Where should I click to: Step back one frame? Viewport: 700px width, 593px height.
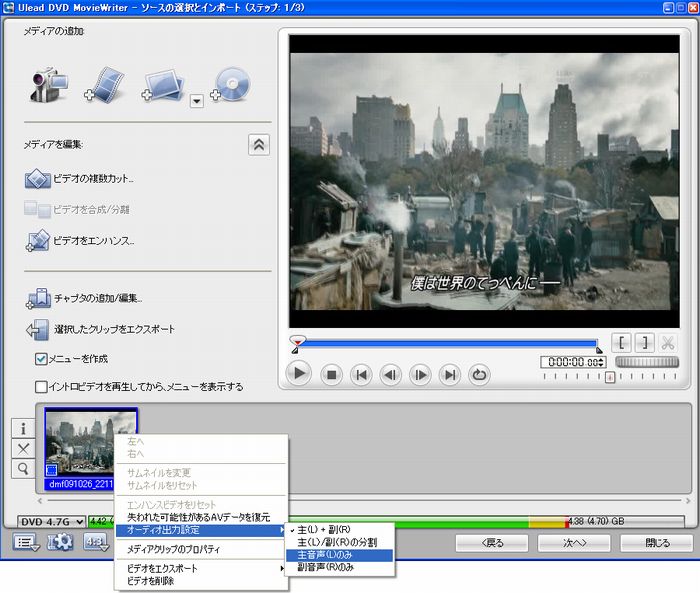click(391, 374)
